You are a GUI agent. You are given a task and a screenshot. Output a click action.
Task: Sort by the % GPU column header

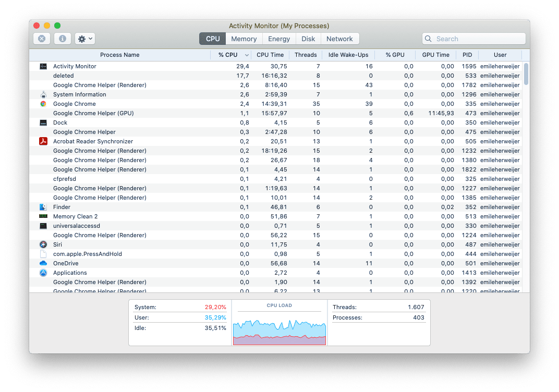click(395, 55)
